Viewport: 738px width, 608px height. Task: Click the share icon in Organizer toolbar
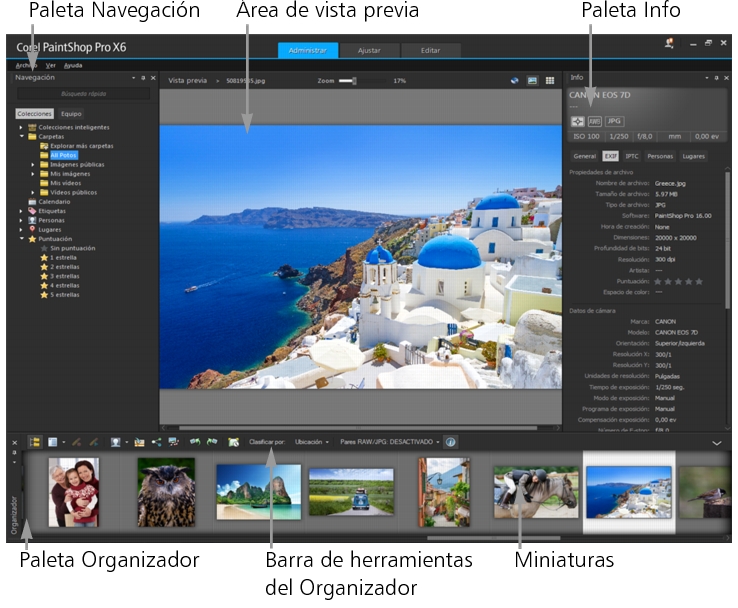[x=157, y=441]
